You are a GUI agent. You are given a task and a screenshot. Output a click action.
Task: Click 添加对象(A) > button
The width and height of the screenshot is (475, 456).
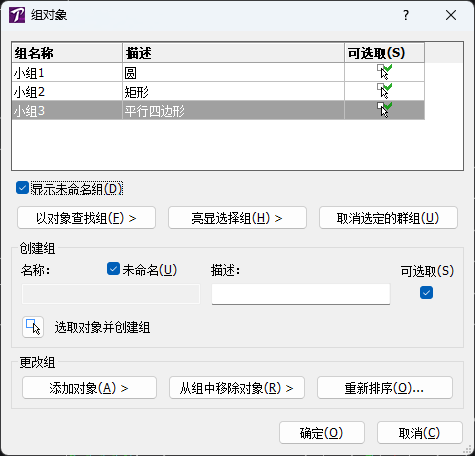click(x=89, y=388)
